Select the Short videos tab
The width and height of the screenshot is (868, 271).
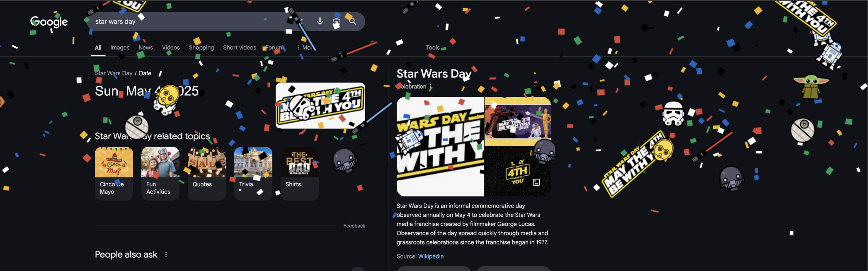pos(240,48)
